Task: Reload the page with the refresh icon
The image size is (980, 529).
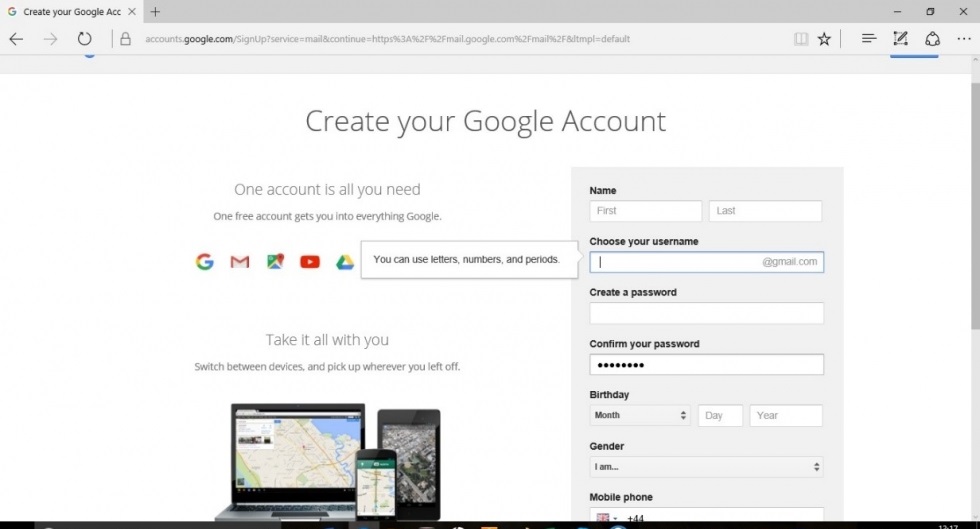Action: click(84, 39)
